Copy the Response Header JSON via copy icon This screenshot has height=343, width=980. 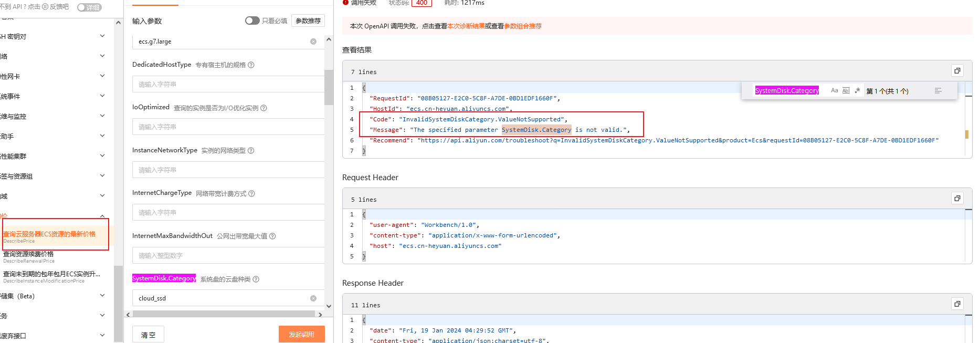tap(957, 304)
